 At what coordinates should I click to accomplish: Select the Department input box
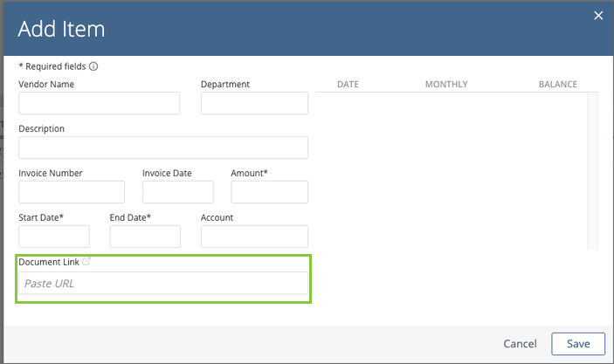click(254, 103)
